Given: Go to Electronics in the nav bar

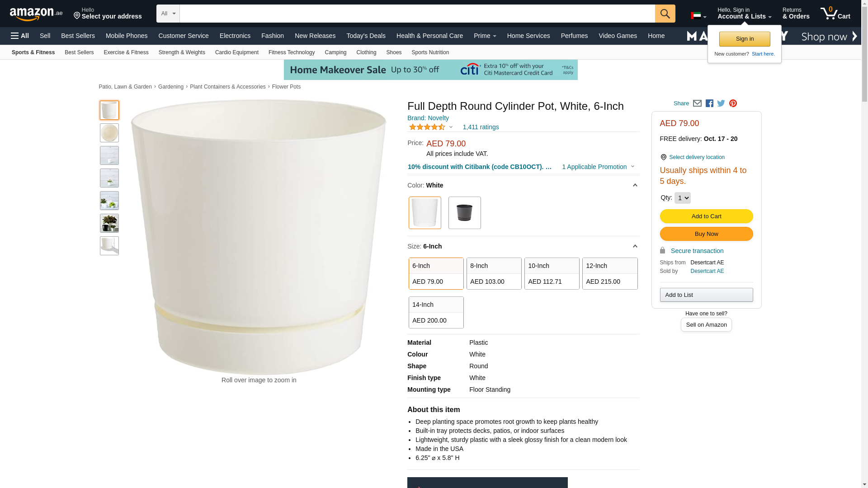Looking at the screenshot, I should pyautogui.click(x=235, y=36).
